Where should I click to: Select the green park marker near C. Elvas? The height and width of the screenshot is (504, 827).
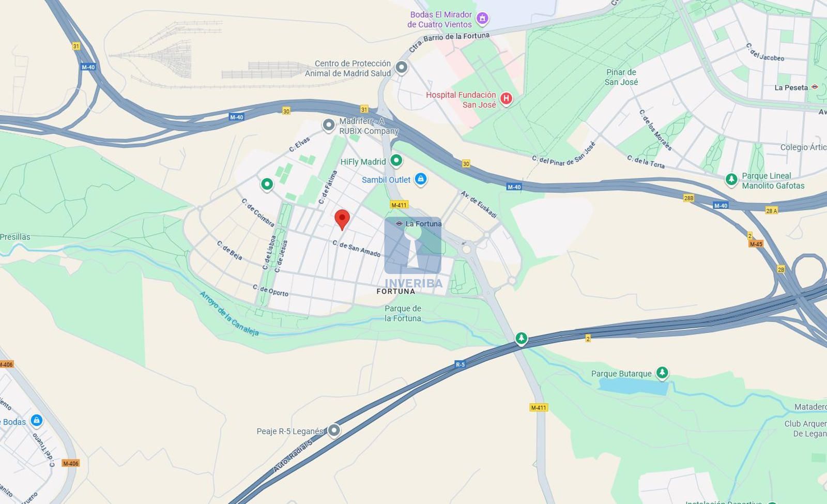267,184
